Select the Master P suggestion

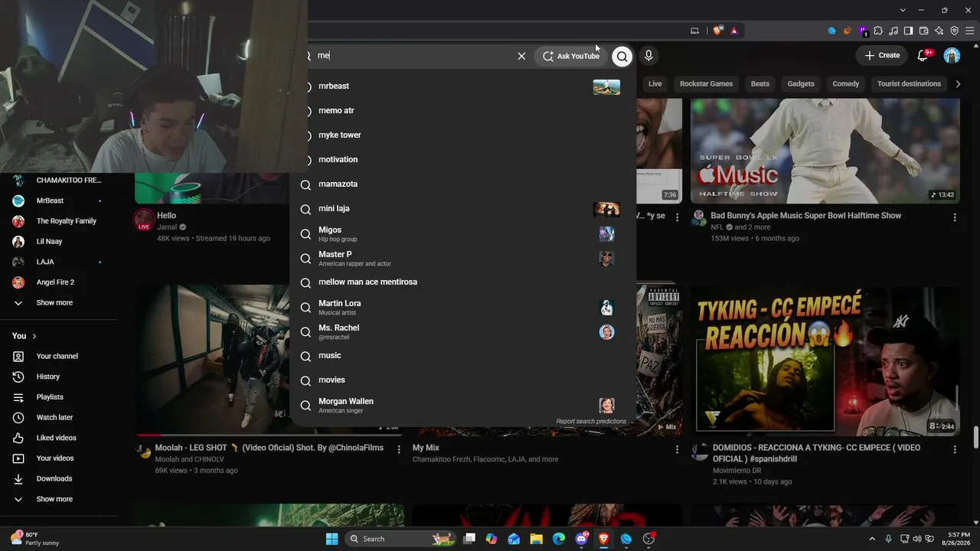[463, 258]
